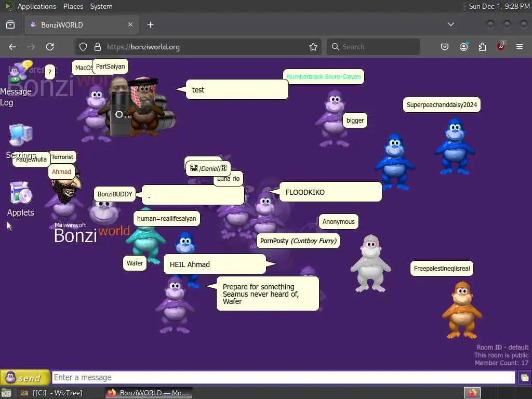Click the BonziBUDDY name tag
The height and width of the screenshot is (399, 532).
[x=115, y=194]
